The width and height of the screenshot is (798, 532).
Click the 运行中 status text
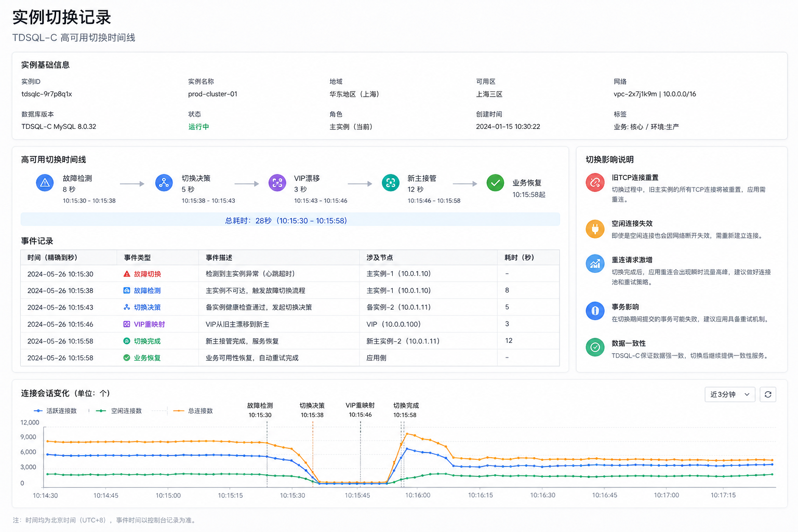point(198,127)
